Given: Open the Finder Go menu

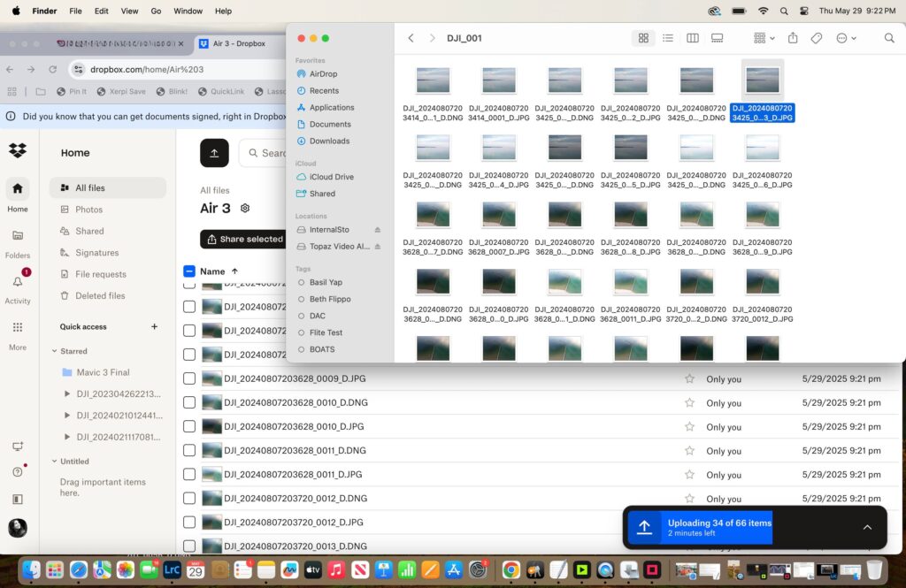Looking at the screenshot, I should (x=156, y=11).
